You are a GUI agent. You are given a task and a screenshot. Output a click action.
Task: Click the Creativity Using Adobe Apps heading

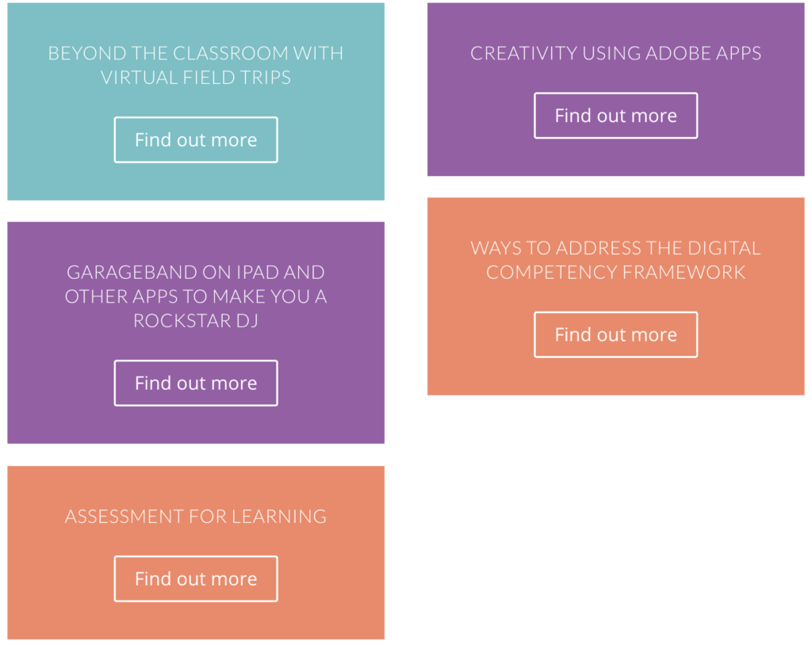click(615, 53)
